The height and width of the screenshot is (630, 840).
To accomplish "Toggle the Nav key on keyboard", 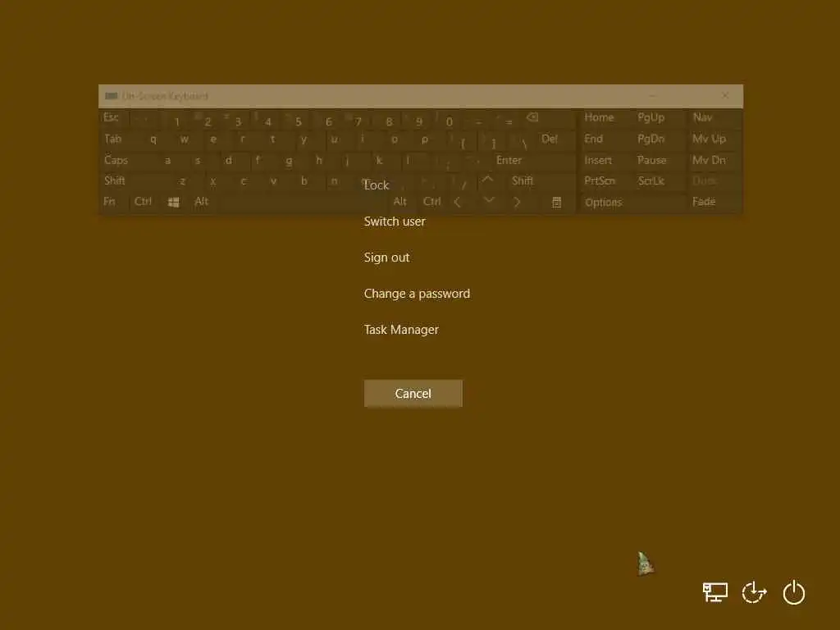I will pyautogui.click(x=702, y=117).
